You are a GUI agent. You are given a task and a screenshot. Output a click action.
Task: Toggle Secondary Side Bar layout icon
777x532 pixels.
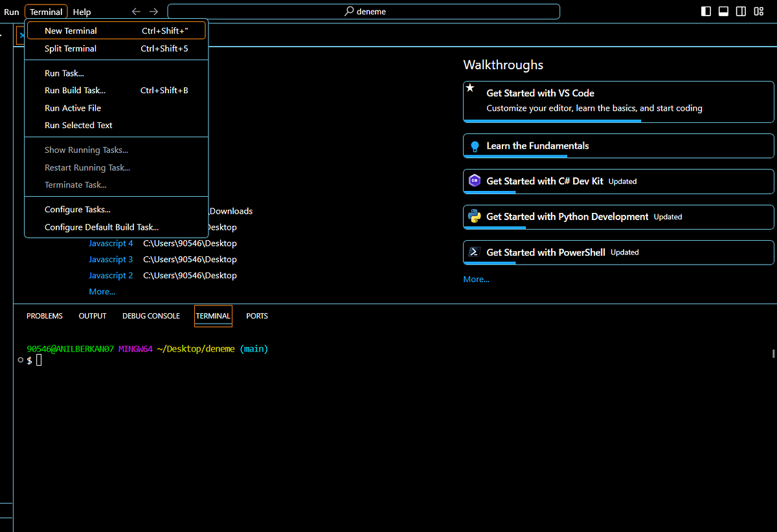(x=741, y=12)
